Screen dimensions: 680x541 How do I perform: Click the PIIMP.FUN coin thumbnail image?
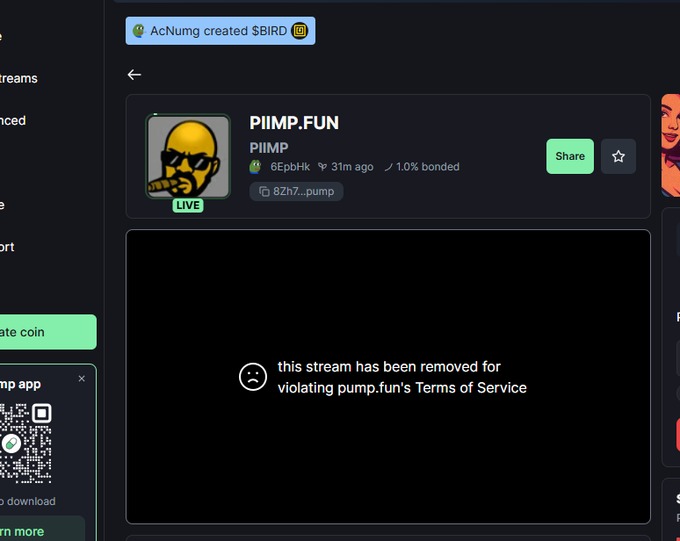188,157
